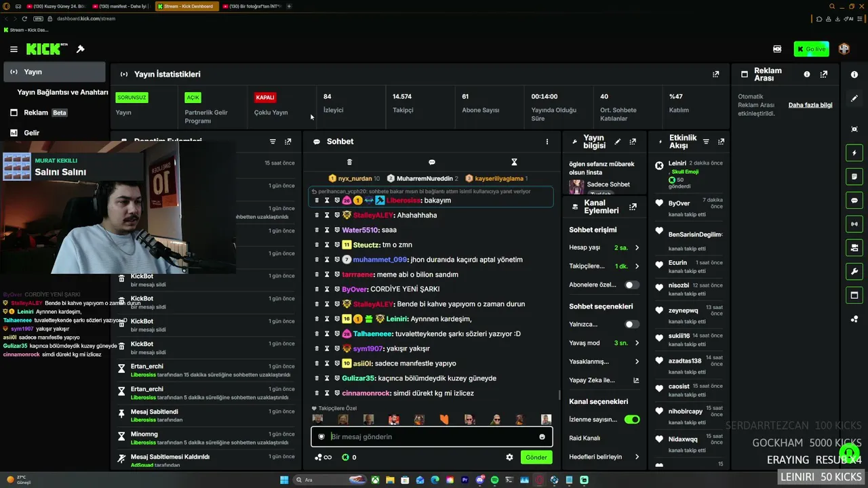This screenshot has width=868, height=488.
Task: Click the green Go live button
Action: (812, 49)
